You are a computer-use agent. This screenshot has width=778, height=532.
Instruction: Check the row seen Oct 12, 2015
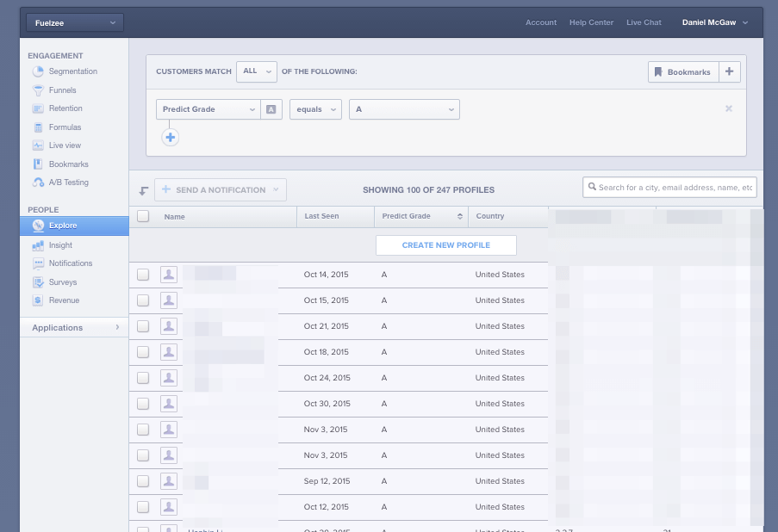143,507
